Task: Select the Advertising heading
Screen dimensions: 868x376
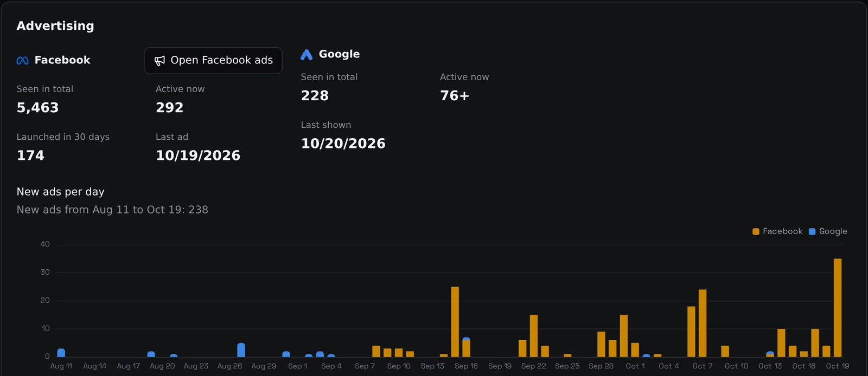Action: (55, 26)
